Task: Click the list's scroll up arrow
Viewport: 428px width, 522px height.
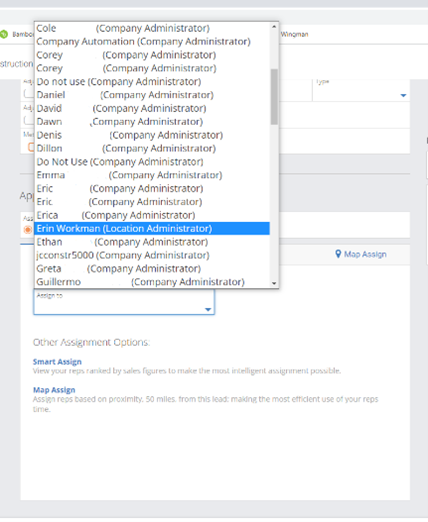Action: click(274, 27)
